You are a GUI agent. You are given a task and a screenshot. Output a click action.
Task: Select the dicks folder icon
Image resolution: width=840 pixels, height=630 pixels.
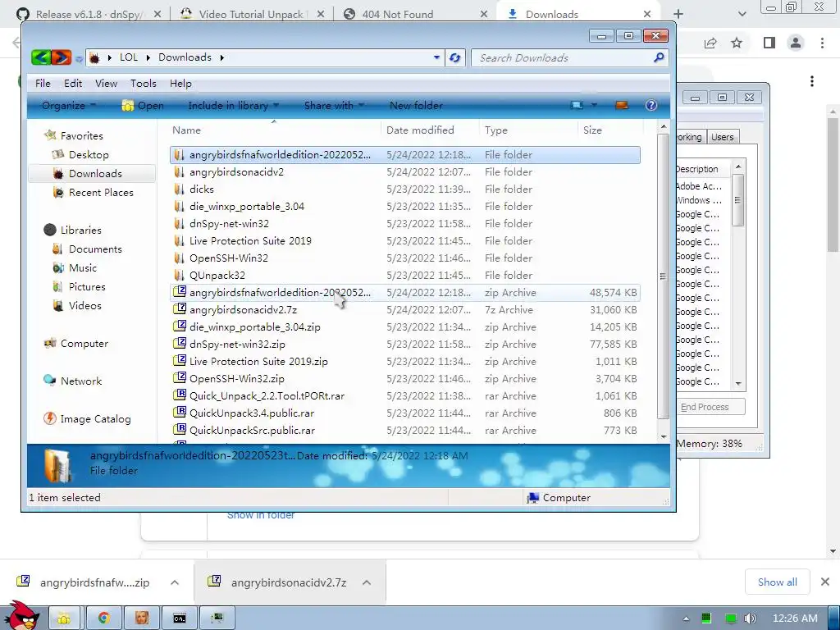click(x=180, y=189)
